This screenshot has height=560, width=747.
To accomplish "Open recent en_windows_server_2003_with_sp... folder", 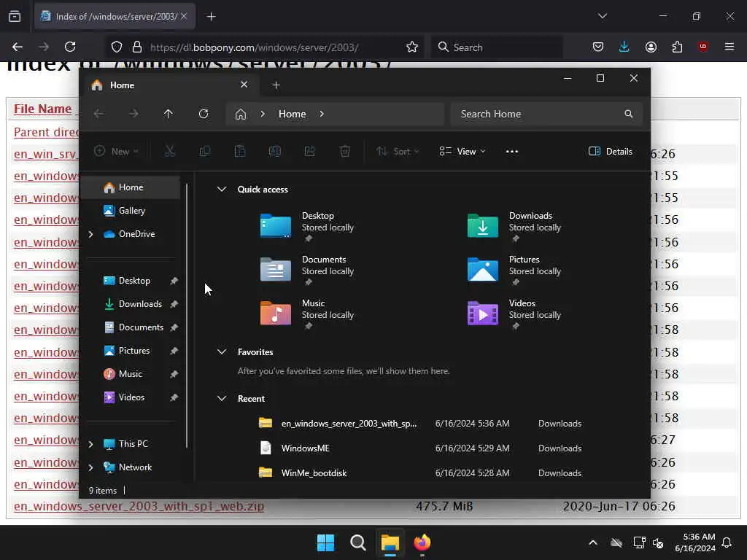I will [x=349, y=424].
